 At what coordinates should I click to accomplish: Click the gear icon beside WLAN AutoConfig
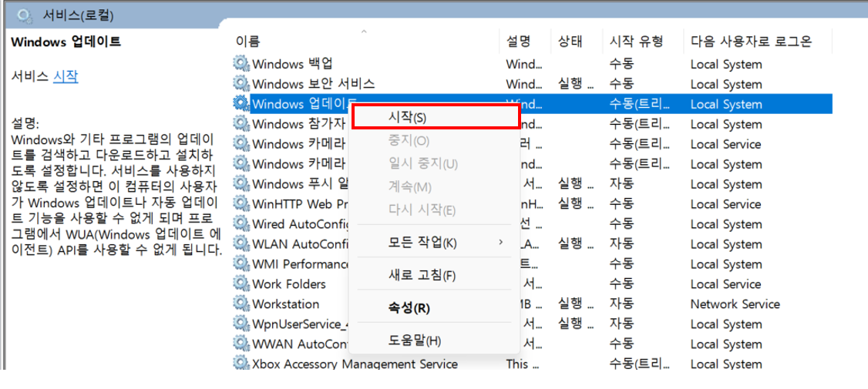[241, 243]
